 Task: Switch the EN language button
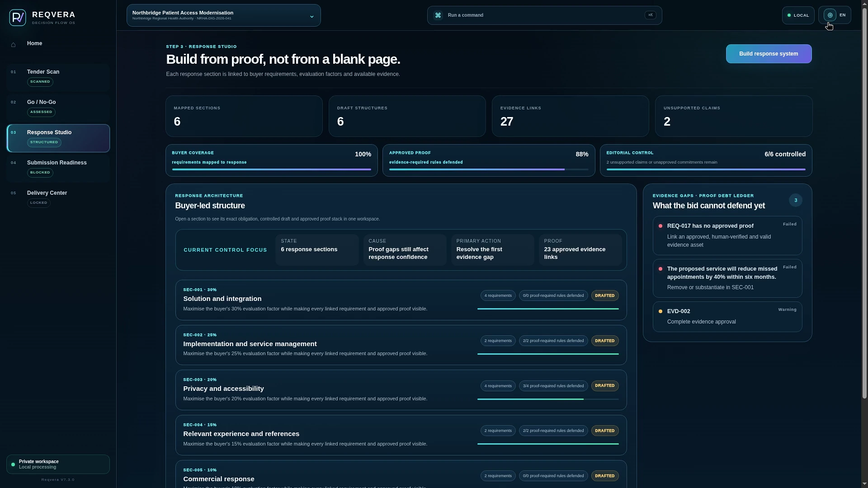(x=835, y=15)
